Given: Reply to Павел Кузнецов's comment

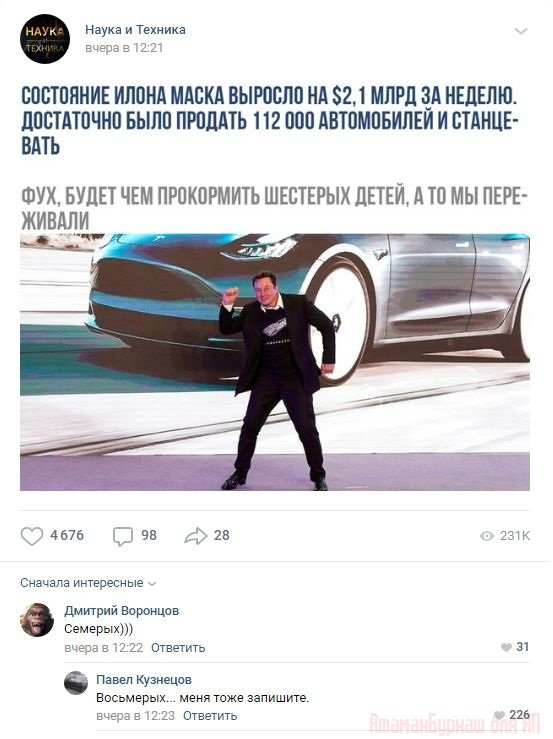Looking at the screenshot, I should click(210, 716).
